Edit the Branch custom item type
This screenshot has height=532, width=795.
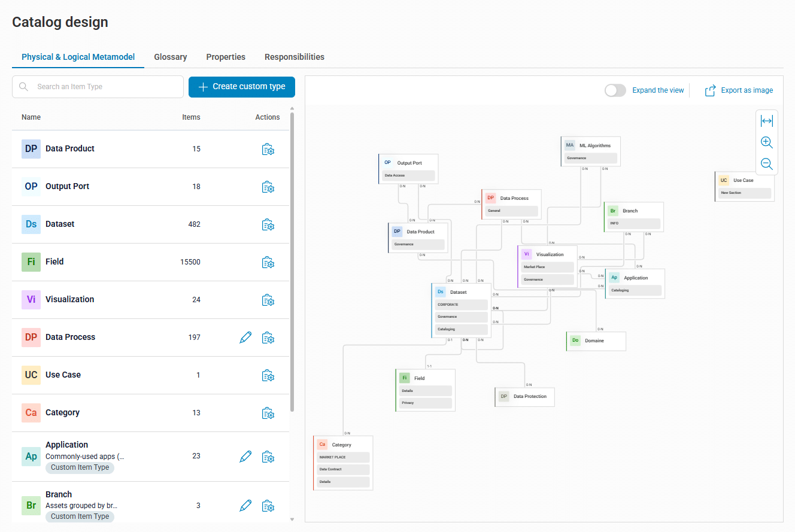point(245,506)
